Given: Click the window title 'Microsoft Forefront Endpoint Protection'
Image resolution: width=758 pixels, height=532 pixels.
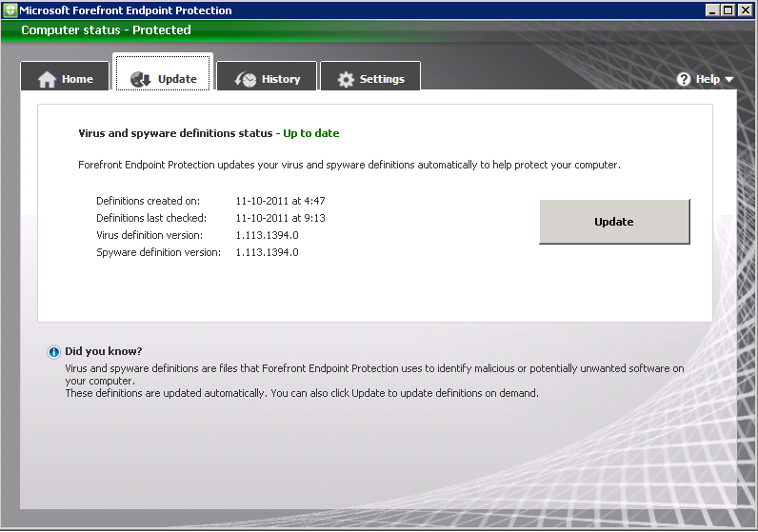Looking at the screenshot, I should click(126, 10).
